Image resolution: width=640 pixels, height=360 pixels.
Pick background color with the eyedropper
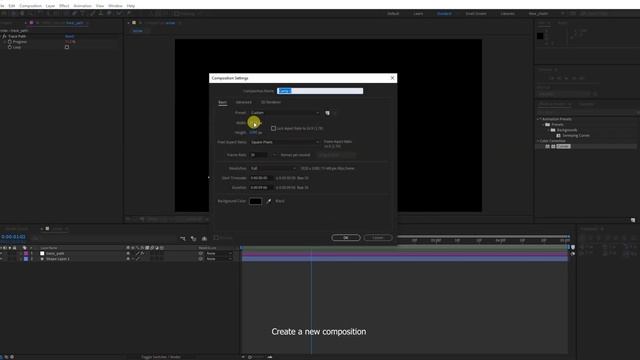(x=269, y=201)
